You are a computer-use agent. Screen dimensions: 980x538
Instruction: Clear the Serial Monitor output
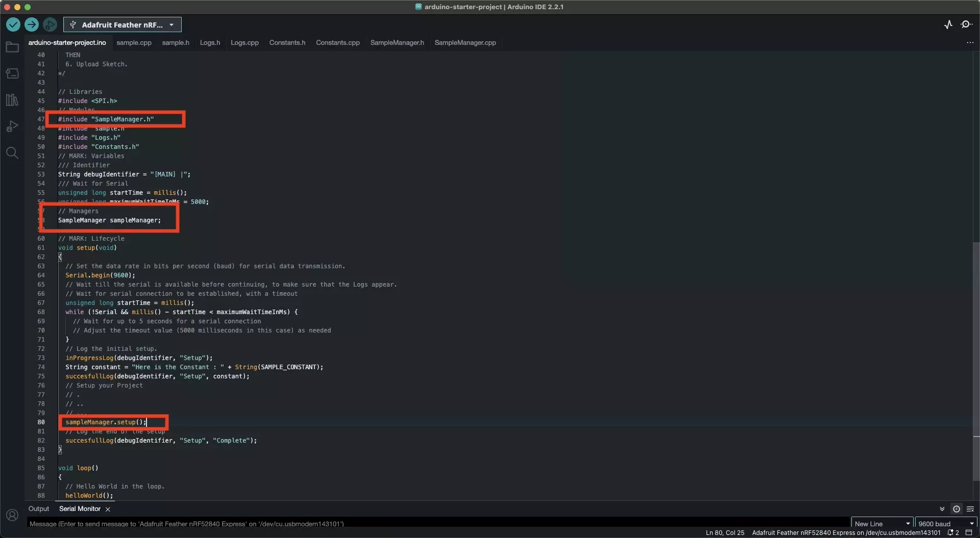971,509
